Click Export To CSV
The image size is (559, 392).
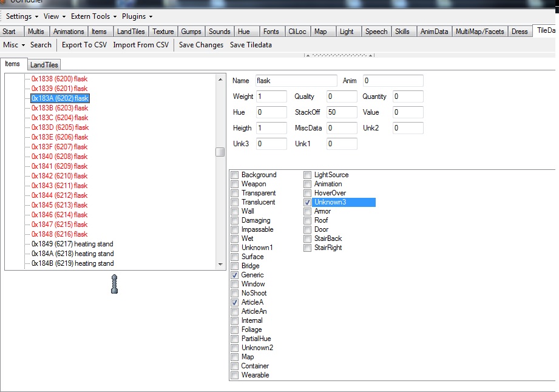pos(84,45)
